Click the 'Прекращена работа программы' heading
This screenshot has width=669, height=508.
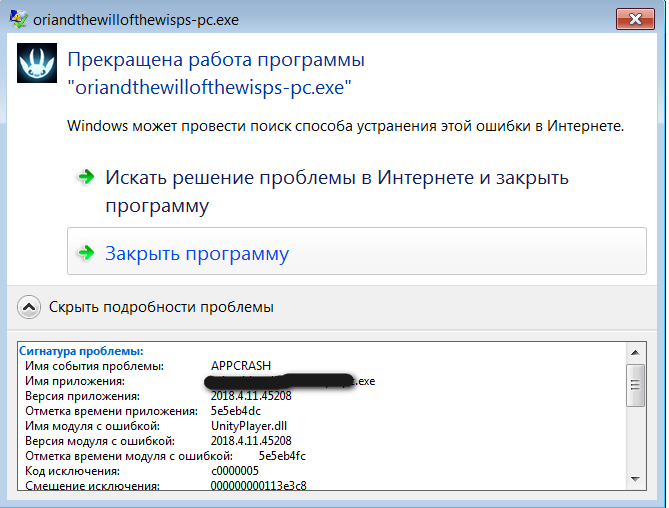[x=215, y=60]
